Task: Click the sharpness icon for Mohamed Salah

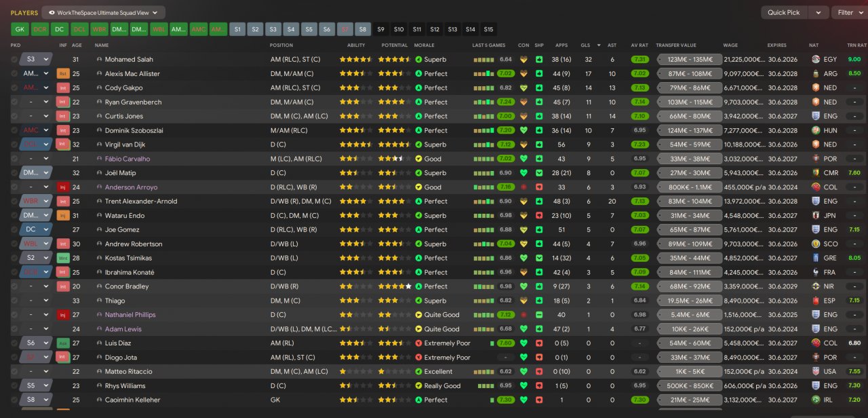Action: tap(539, 60)
